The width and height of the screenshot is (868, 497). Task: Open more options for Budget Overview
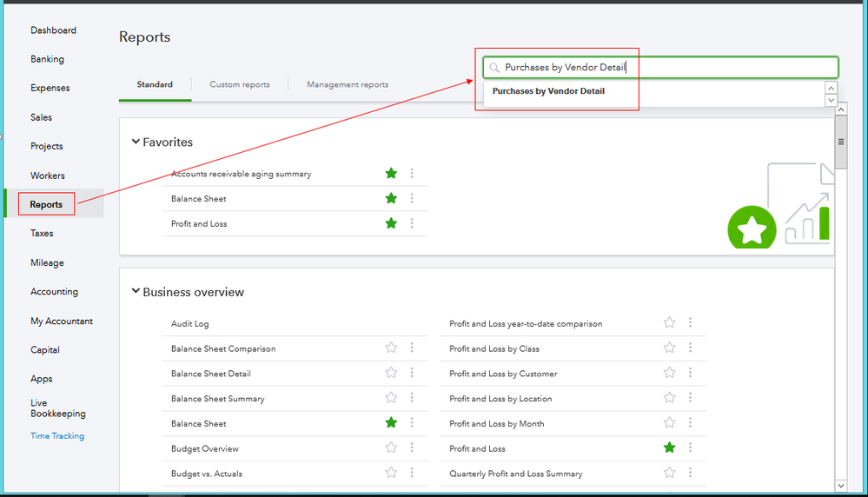point(412,448)
